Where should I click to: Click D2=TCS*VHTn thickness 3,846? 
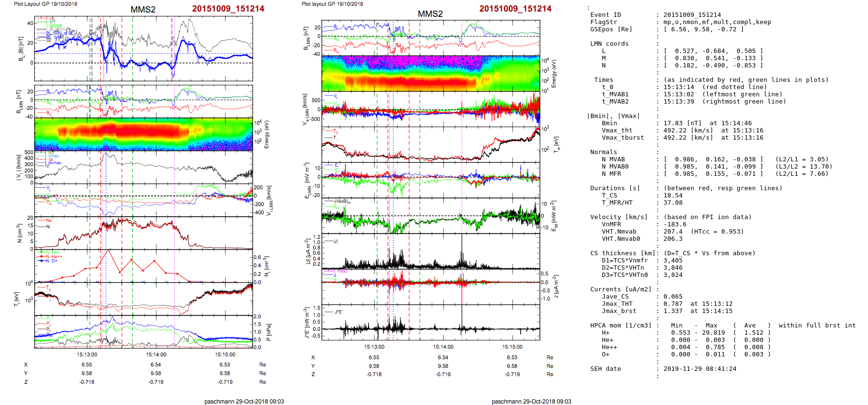(x=673, y=268)
